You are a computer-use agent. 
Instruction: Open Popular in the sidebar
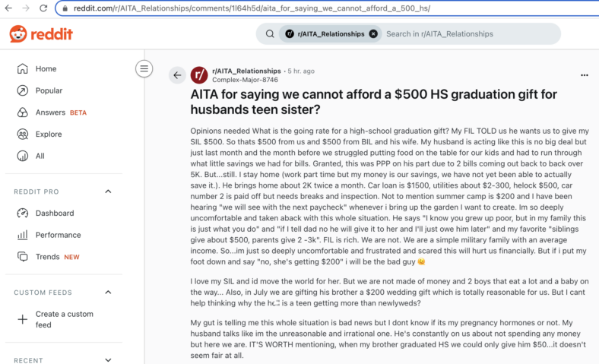(49, 90)
